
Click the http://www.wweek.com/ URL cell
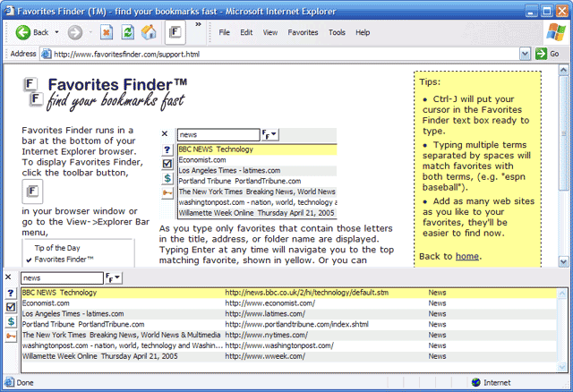click(265, 356)
